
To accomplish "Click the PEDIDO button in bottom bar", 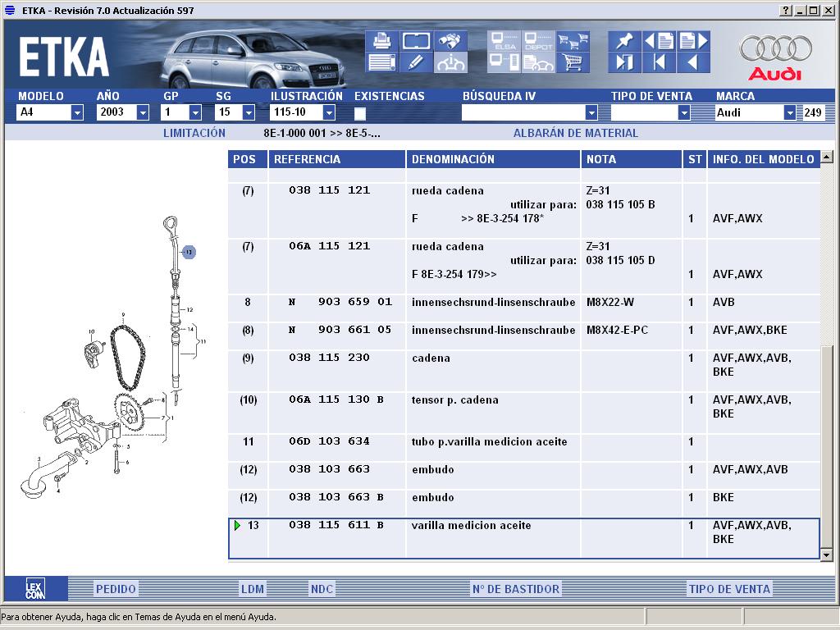I will point(116,589).
